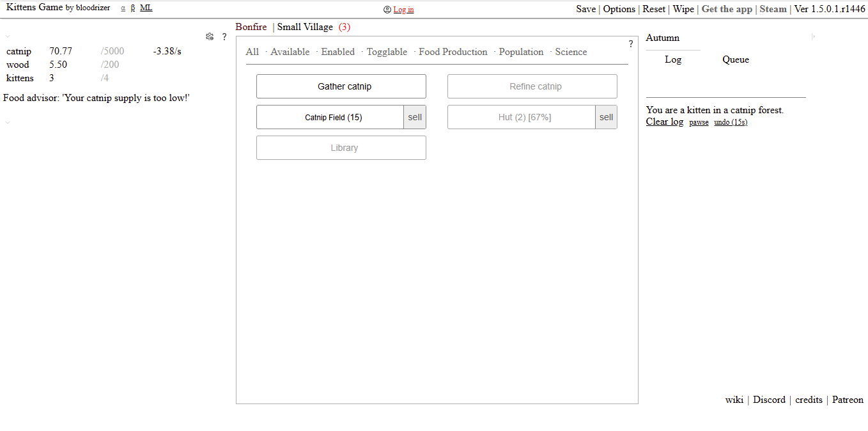Filter buildings by Food Production

coord(453,52)
